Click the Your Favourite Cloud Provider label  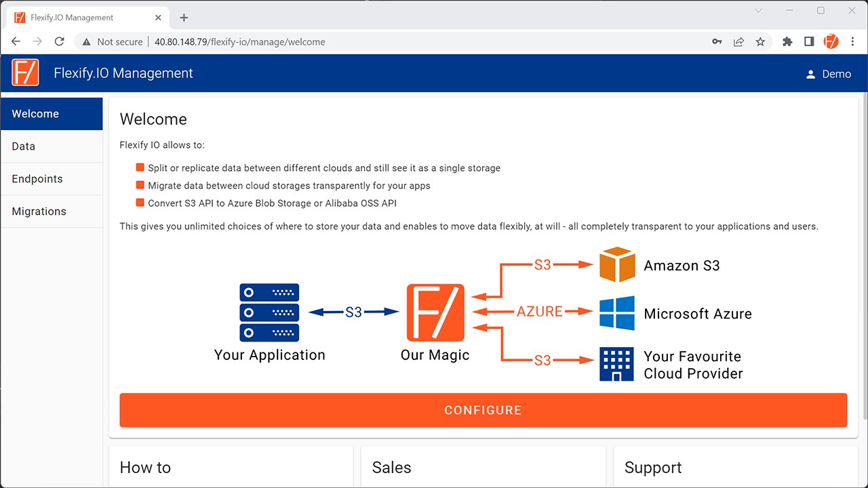(693, 365)
